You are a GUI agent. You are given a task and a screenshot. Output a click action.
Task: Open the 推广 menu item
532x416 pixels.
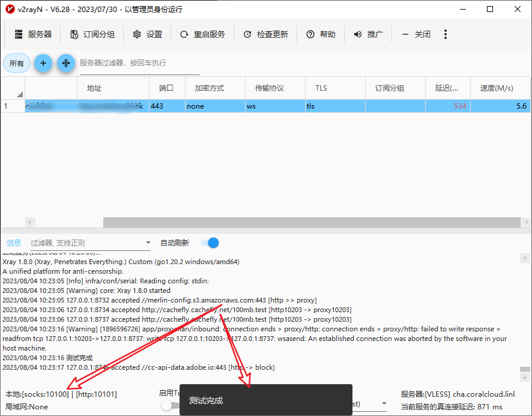[x=368, y=34]
